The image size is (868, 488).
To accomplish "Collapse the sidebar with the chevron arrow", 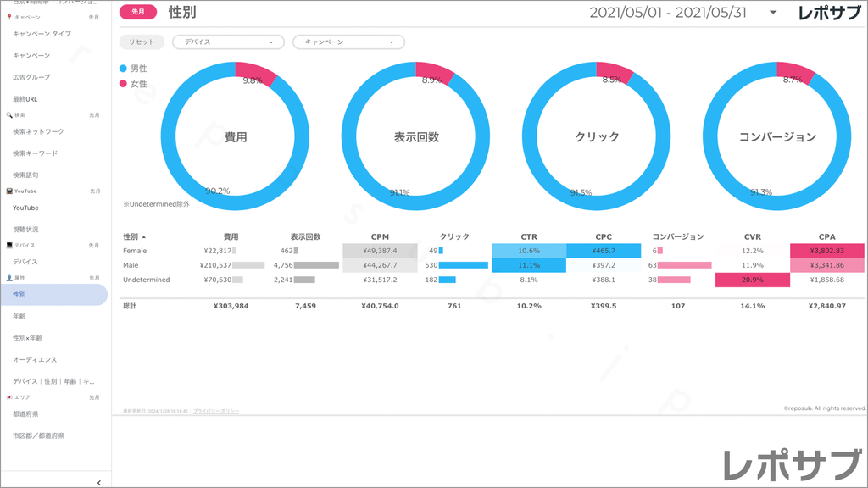I will tap(99, 482).
